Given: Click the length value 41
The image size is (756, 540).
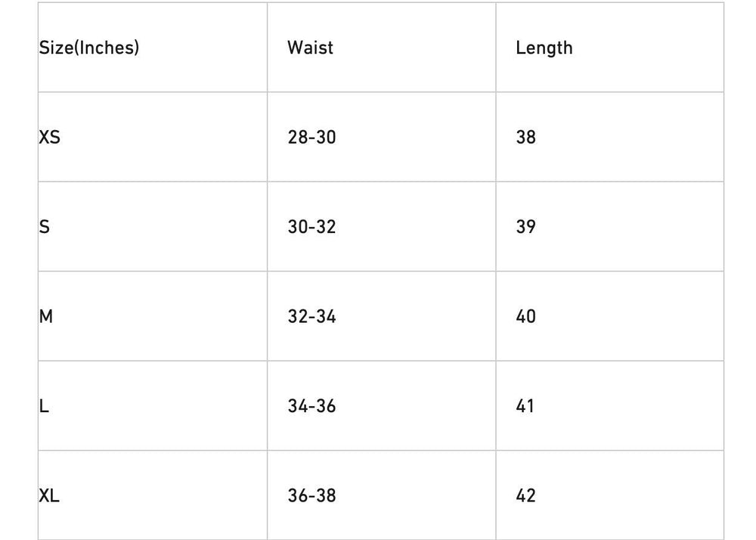Looking at the screenshot, I should [525, 406].
